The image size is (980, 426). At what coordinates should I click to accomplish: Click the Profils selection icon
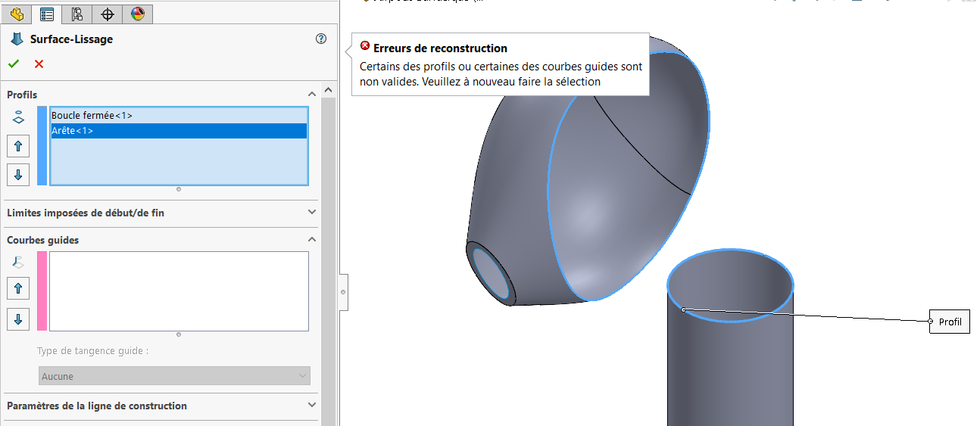(19, 118)
